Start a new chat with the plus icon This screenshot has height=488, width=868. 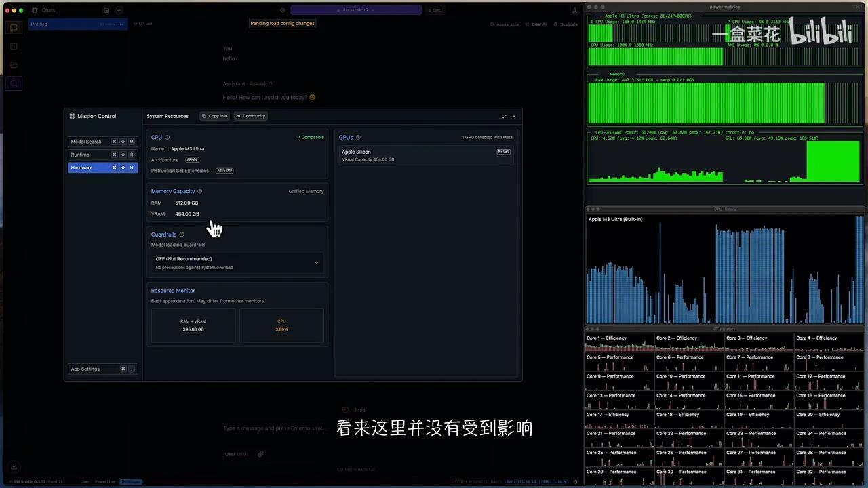coord(119,10)
